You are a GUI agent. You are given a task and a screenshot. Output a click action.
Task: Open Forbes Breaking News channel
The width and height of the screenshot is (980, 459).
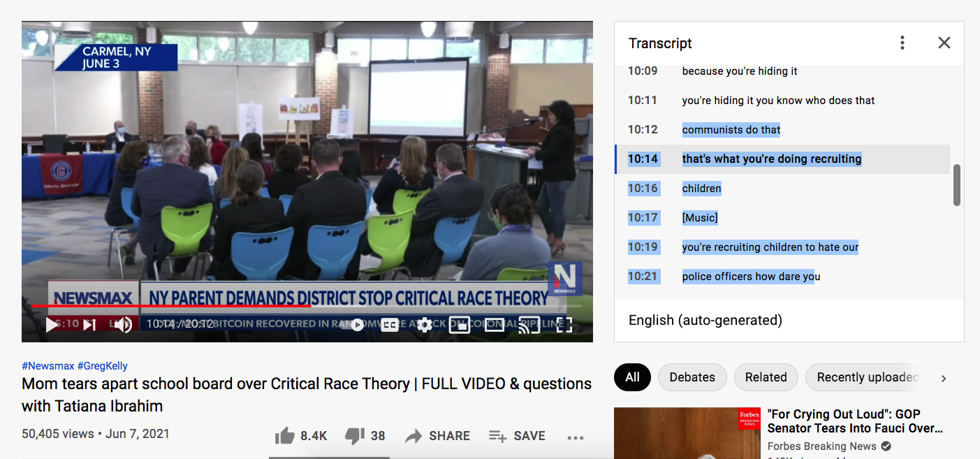pos(821,446)
